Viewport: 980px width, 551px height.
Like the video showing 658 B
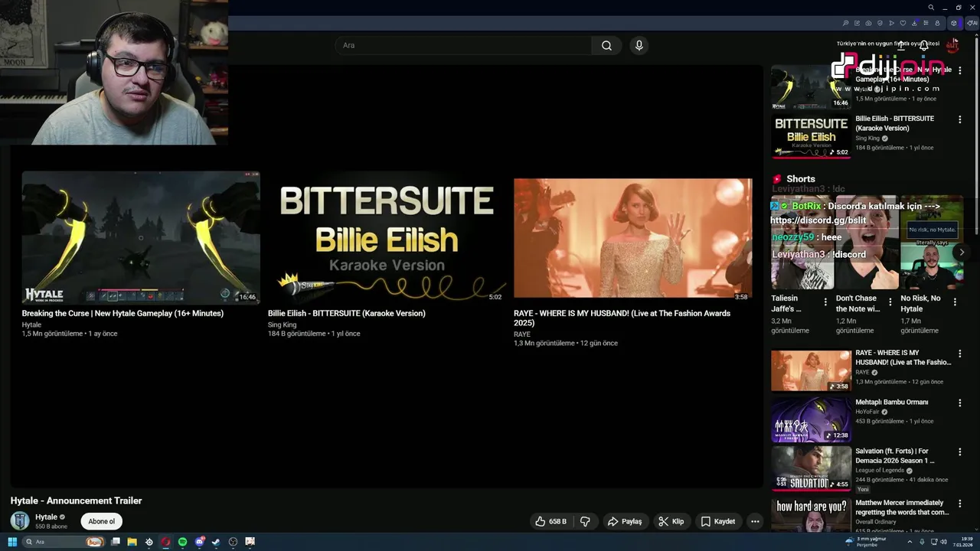[x=550, y=521]
